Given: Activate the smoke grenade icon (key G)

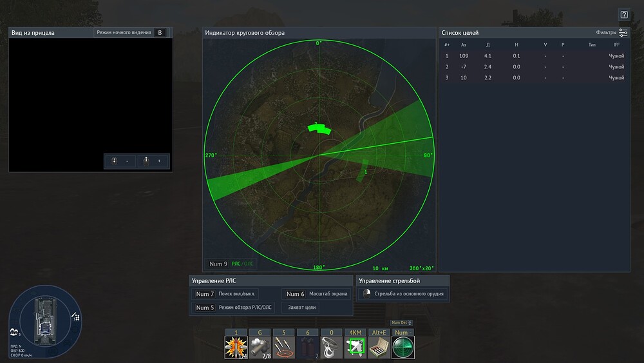Looking at the screenshot, I should tap(260, 348).
